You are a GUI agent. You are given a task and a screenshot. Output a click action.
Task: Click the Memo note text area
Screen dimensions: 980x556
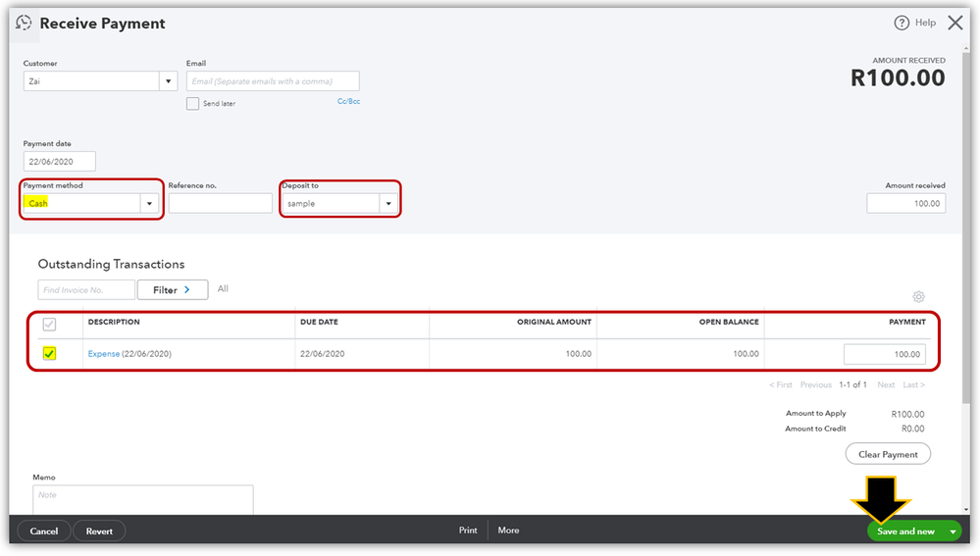point(143,500)
